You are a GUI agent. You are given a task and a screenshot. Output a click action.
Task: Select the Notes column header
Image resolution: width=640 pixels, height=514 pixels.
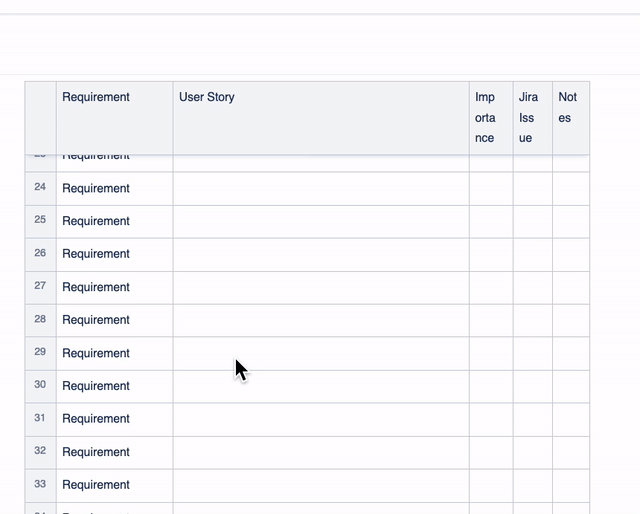pos(571,118)
